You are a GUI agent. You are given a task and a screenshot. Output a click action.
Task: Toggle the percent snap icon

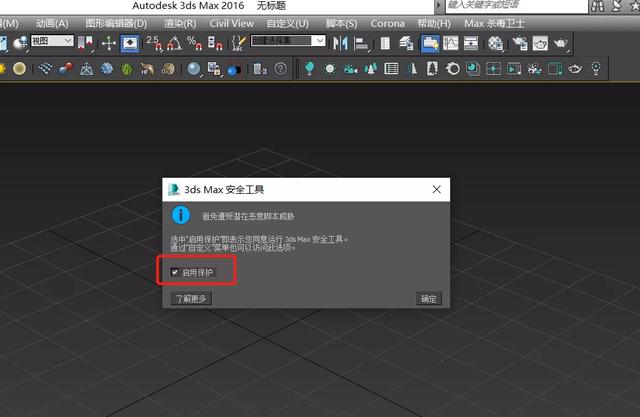(x=194, y=43)
